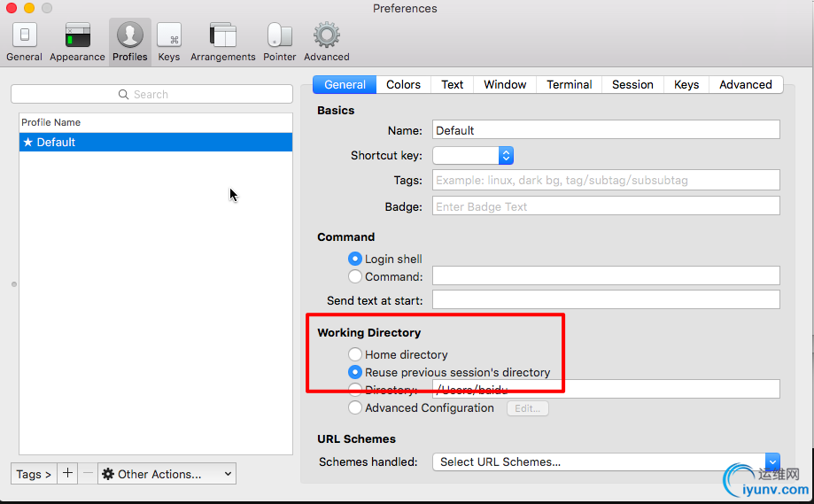The image size is (814, 504).
Task: Click the Badge text field
Action: point(606,206)
